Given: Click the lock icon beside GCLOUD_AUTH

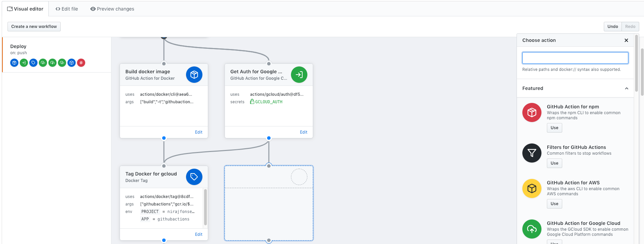Looking at the screenshot, I should pyautogui.click(x=252, y=102).
